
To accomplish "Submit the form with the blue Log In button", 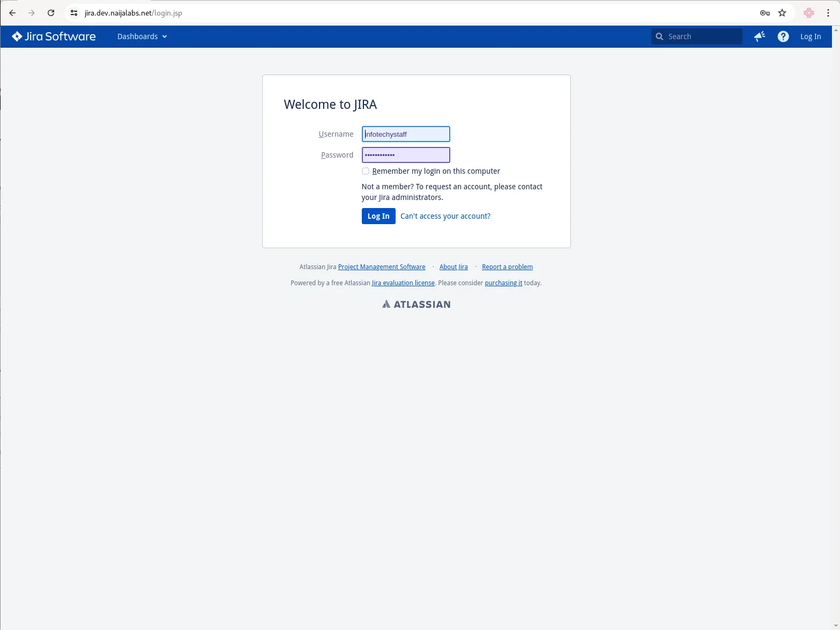I will [x=378, y=216].
